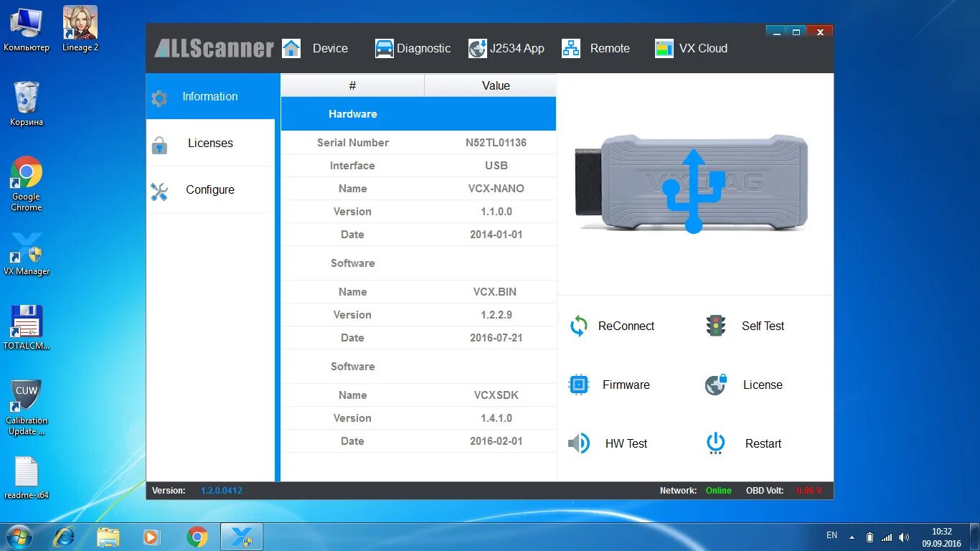Click the # column header
Screen dimensions: 980x551
(352, 85)
